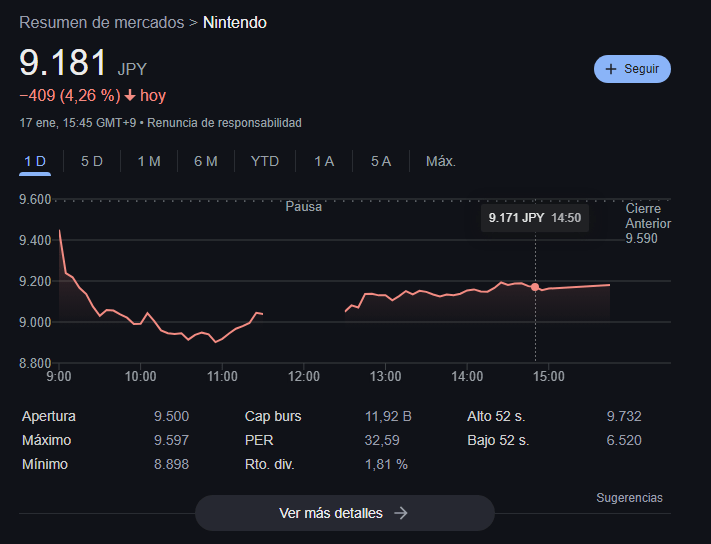Click the Rto. div. value 1,81 %
This screenshot has width=711, height=544.
386,464
